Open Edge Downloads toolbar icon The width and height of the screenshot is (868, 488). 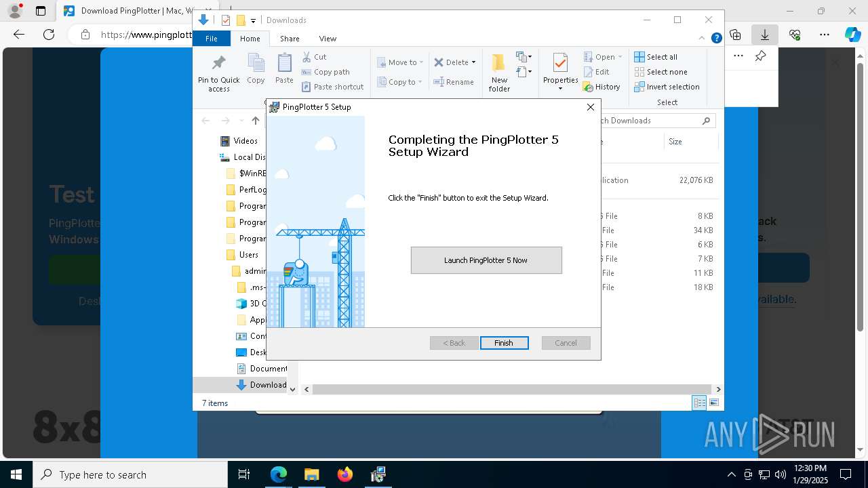(x=765, y=35)
